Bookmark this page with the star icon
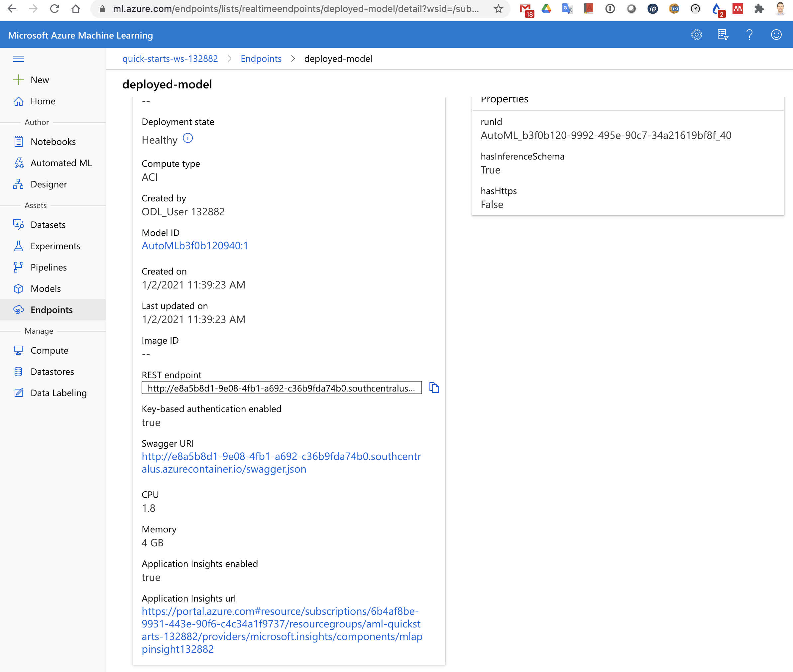Image resolution: width=793 pixels, height=672 pixels. [x=498, y=9]
